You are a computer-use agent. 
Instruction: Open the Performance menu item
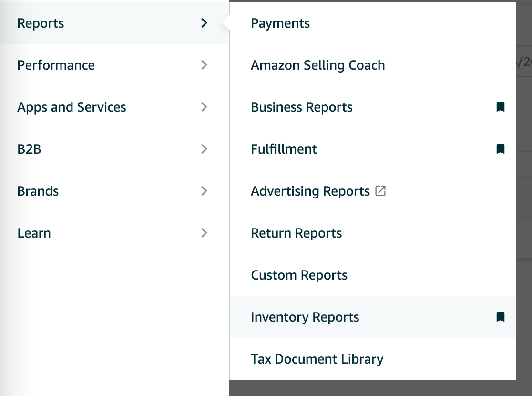tap(114, 65)
